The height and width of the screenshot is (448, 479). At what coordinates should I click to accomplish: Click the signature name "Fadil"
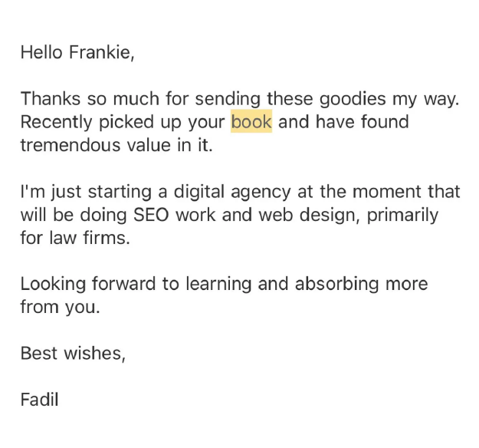coord(39,400)
